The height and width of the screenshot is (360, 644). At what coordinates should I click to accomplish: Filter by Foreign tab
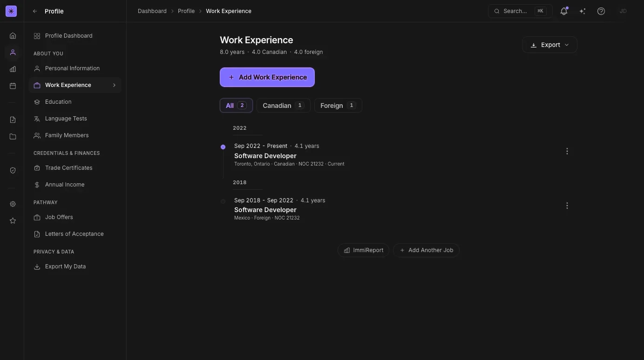pos(338,106)
